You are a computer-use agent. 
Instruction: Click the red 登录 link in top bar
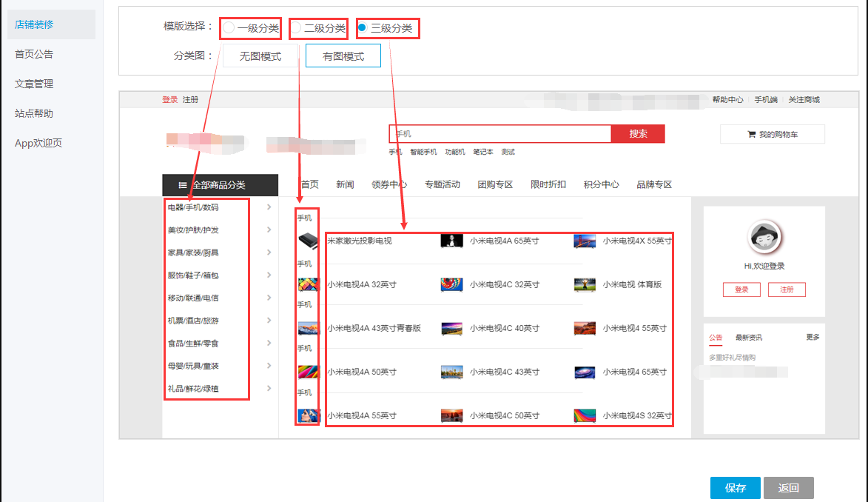coord(170,100)
